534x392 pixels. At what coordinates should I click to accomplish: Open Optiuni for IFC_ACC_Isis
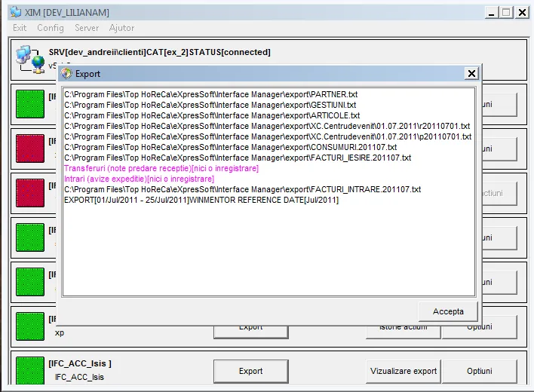point(479,371)
